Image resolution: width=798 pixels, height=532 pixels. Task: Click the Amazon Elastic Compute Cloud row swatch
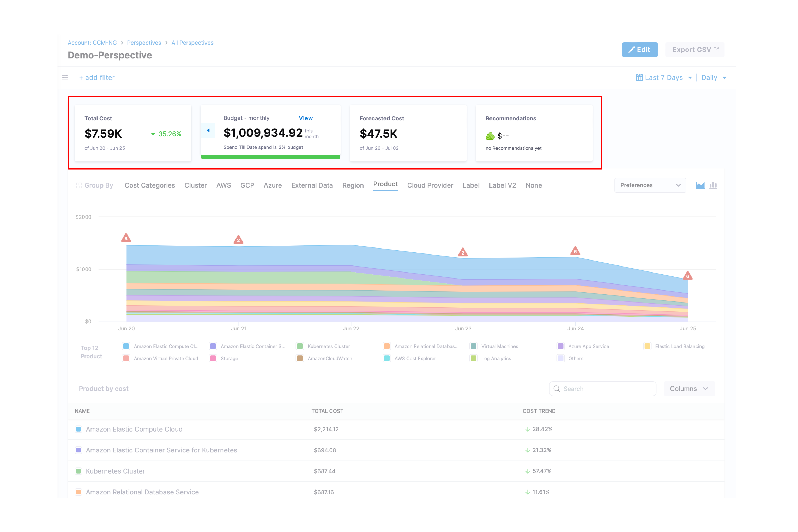click(x=78, y=429)
